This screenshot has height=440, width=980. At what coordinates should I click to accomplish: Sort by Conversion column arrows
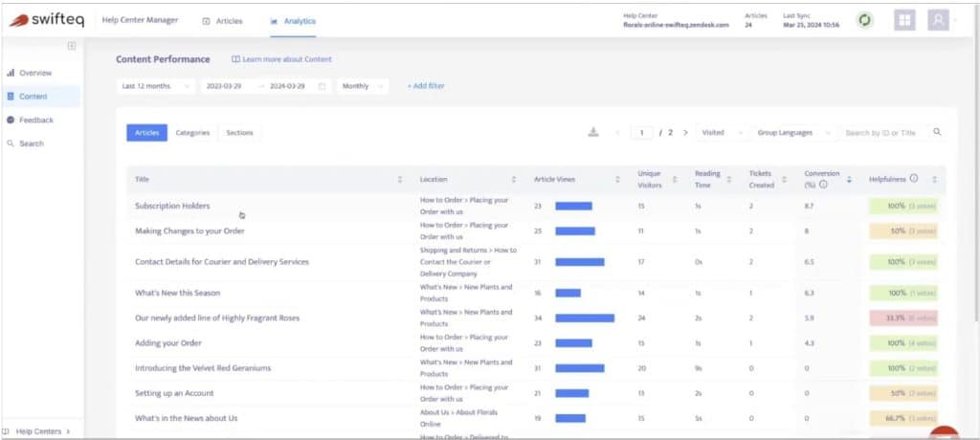tap(849, 180)
